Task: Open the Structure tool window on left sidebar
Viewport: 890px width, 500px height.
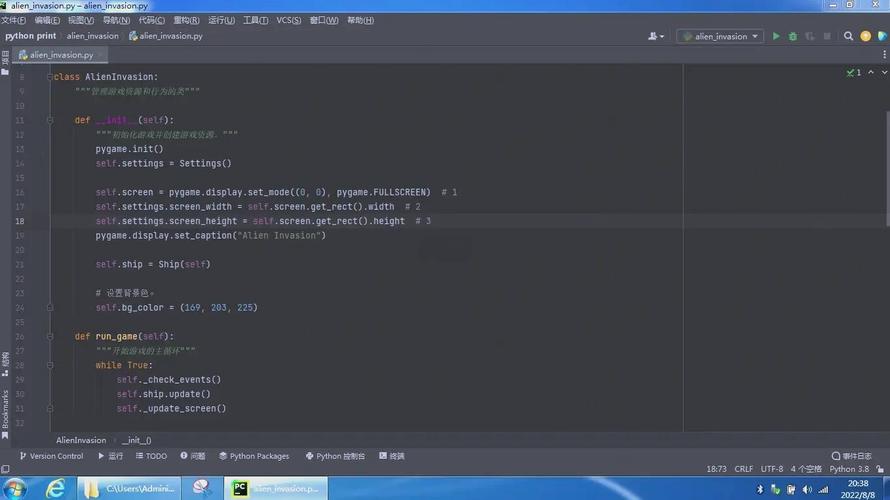Action: point(5,364)
